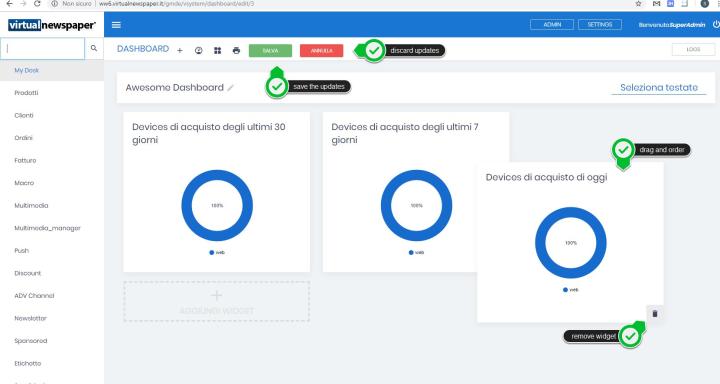The height and width of the screenshot is (384, 720).
Task: Toggle web legend in 7 giorni widget
Action: [x=416, y=253]
